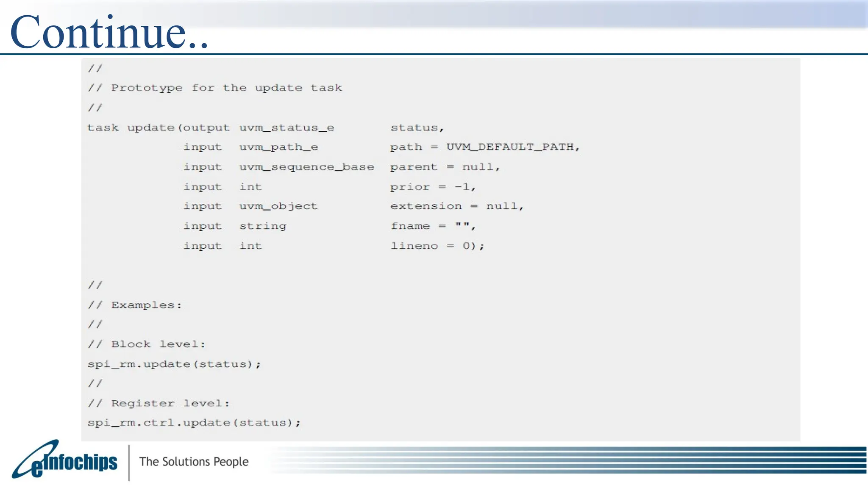Click the 'Prototype for the update task' comment
The height and width of the screenshot is (488, 868).
(x=226, y=88)
